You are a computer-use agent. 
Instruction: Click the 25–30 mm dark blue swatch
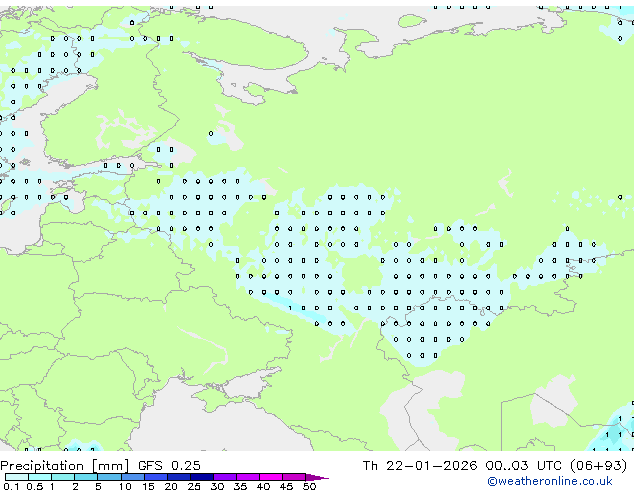coord(201,477)
